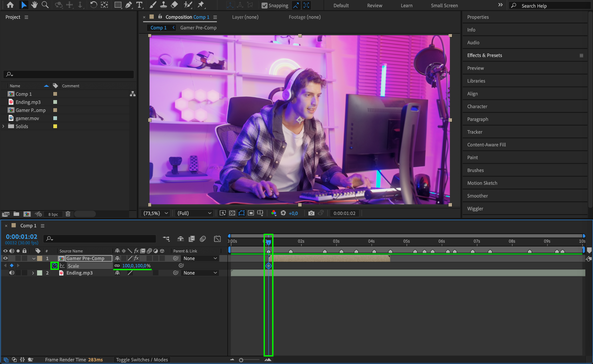This screenshot has width=593, height=364.
Task: Select the Rectangle shape tool
Action: (118, 5)
